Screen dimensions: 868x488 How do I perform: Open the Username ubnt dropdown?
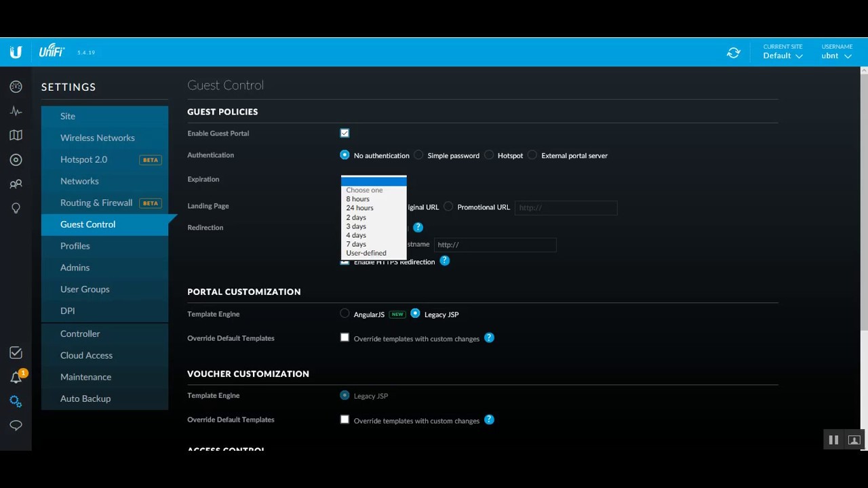(x=837, y=52)
